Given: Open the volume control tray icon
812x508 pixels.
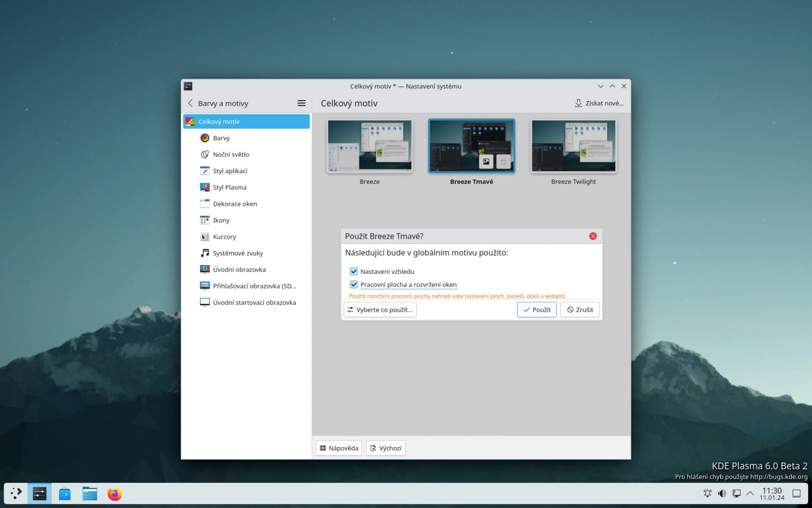Looking at the screenshot, I should [x=722, y=493].
